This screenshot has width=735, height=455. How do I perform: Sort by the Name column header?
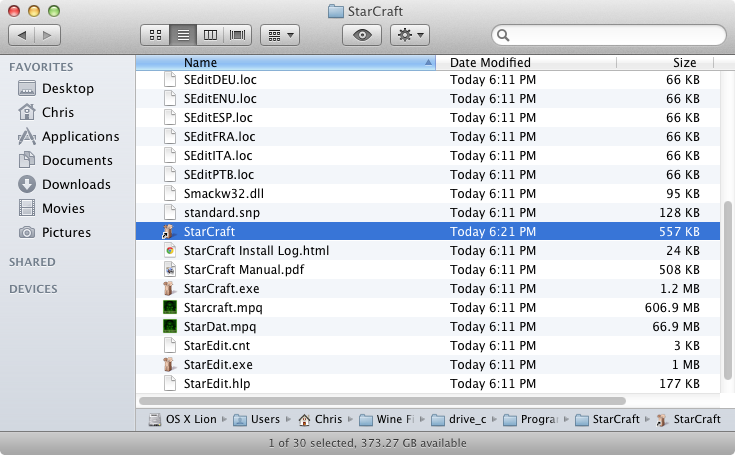click(x=285, y=63)
